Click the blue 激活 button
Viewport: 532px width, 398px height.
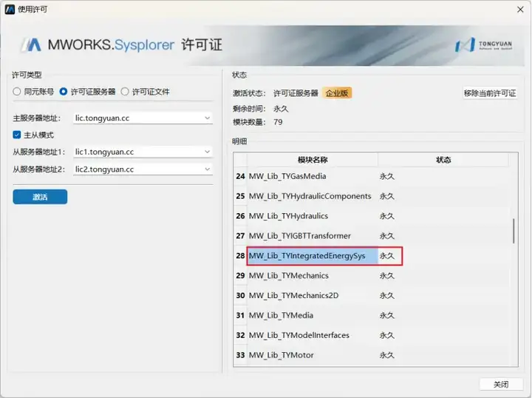[40, 197]
